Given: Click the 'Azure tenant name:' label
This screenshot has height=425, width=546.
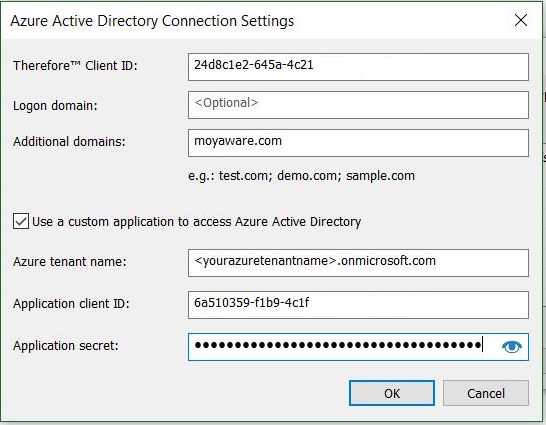Looking at the screenshot, I should pyautogui.click(x=70, y=261).
